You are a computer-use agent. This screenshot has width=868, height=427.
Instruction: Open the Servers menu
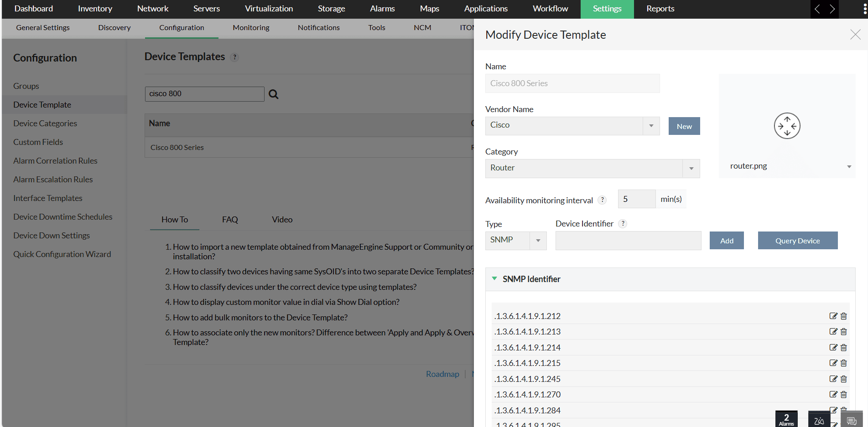(207, 9)
